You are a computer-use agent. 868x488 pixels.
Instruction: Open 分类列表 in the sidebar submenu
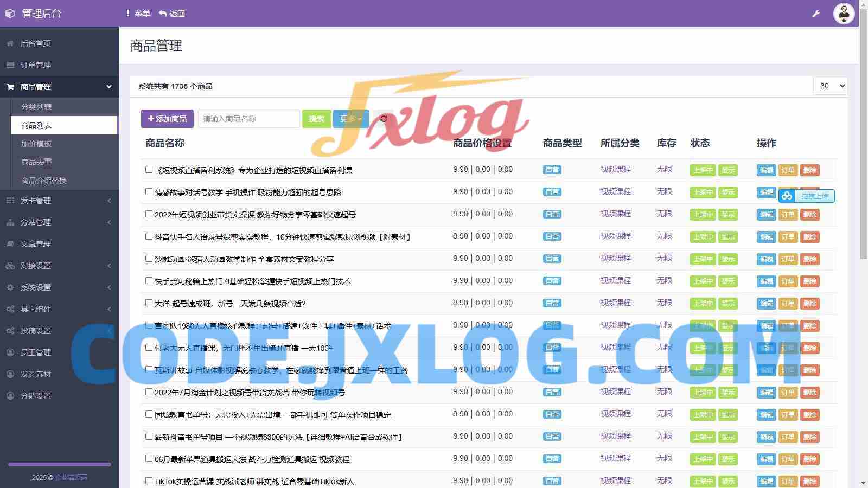point(36,107)
